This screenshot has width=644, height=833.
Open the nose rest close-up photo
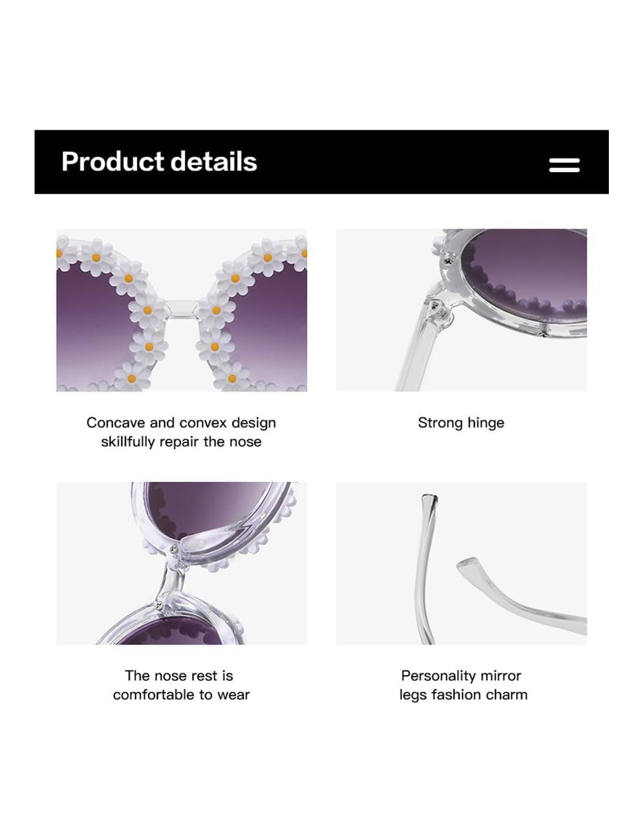tap(181, 563)
